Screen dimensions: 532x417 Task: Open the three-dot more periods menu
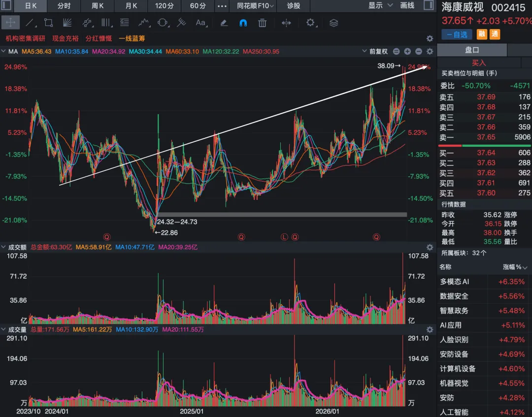(222, 6)
